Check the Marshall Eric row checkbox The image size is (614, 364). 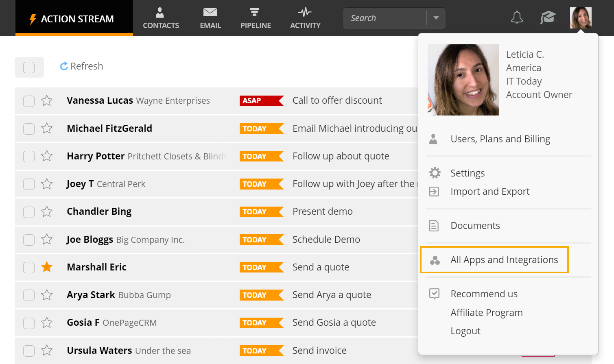click(29, 267)
